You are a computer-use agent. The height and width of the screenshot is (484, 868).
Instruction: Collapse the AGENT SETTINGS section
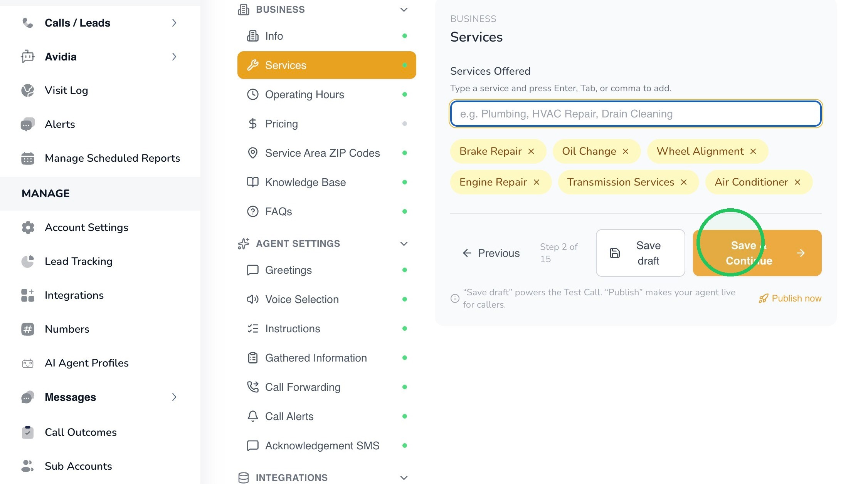click(404, 244)
